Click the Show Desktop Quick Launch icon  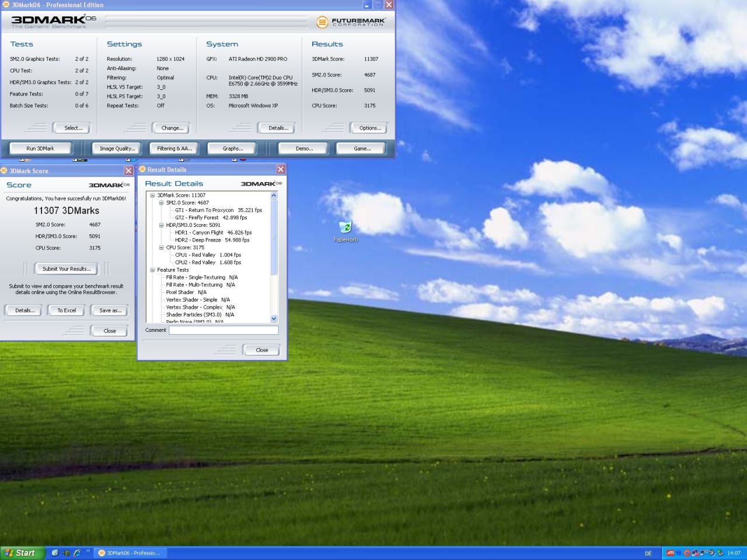[x=55, y=553]
